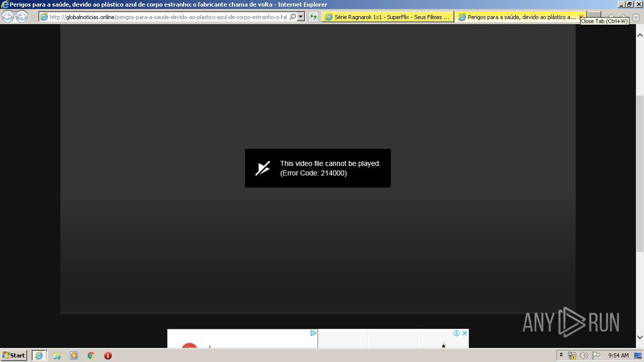Close the right banner ad with X
Viewport: 644px width, 362px height.
pyautogui.click(x=464, y=333)
